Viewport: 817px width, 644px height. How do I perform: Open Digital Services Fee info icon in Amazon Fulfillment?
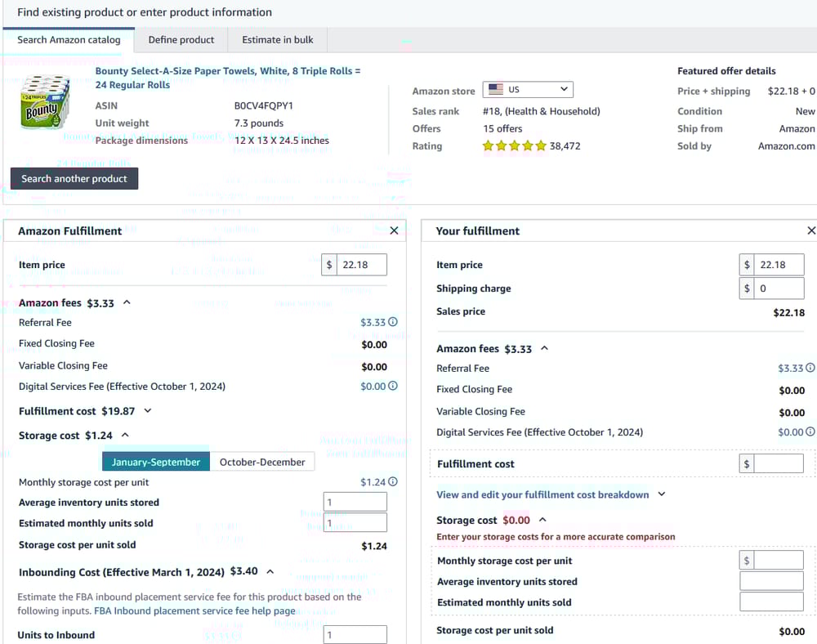(x=393, y=386)
